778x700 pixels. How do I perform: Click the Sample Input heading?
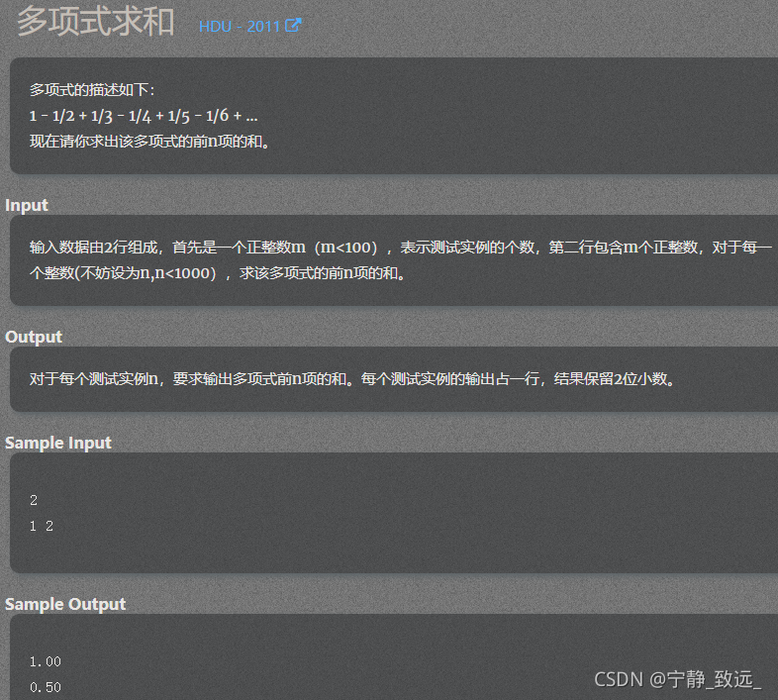pos(58,443)
